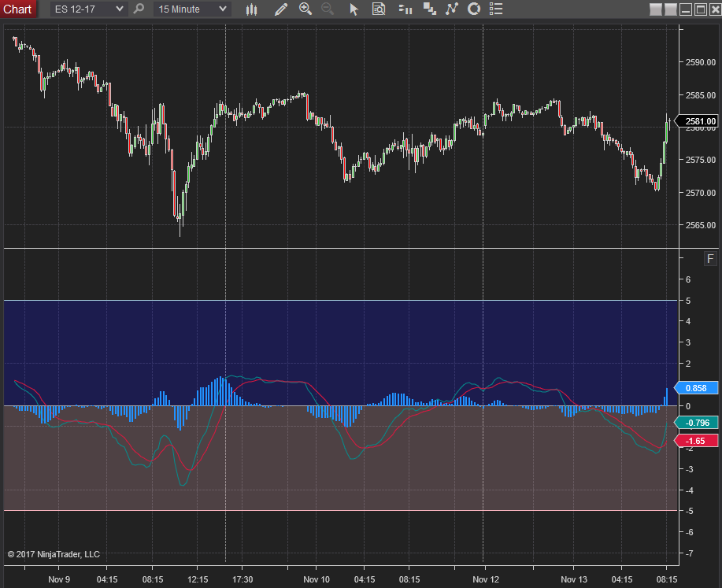Click the Zoom In magnifier tool
The height and width of the screenshot is (588, 722).
pyautogui.click(x=305, y=9)
